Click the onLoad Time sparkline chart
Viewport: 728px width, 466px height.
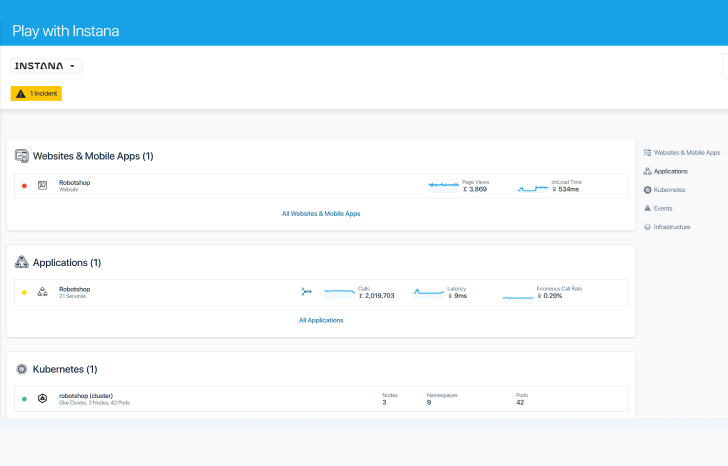[x=533, y=188]
